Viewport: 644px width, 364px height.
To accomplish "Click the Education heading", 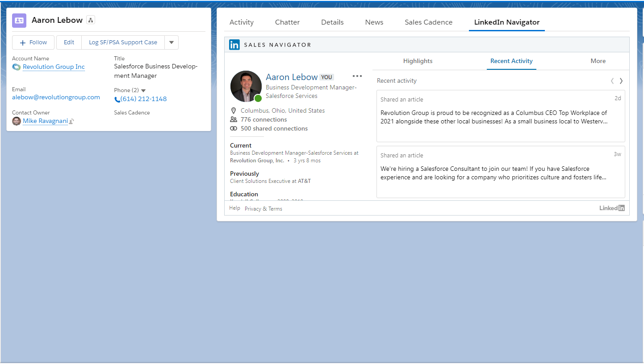I will 244,194.
